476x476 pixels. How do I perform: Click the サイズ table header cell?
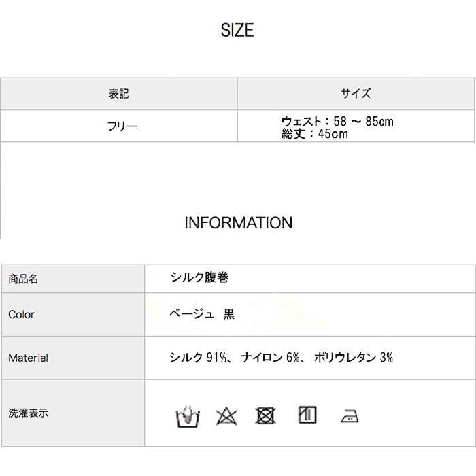[x=356, y=94]
